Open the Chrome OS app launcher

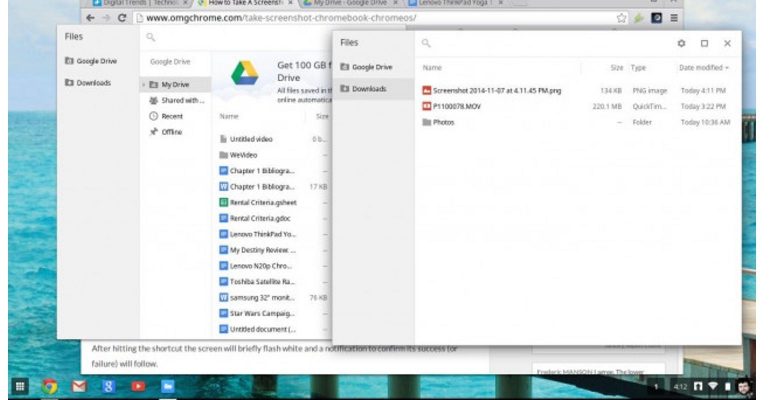click(x=19, y=386)
